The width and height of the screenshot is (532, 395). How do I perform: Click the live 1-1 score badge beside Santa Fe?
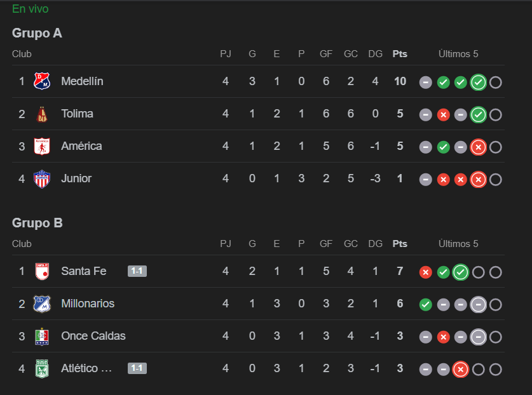pos(137,271)
